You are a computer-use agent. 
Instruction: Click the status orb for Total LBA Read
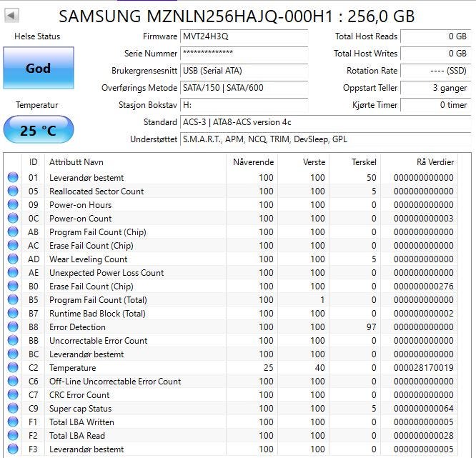pyautogui.click(x=13, y=435)
